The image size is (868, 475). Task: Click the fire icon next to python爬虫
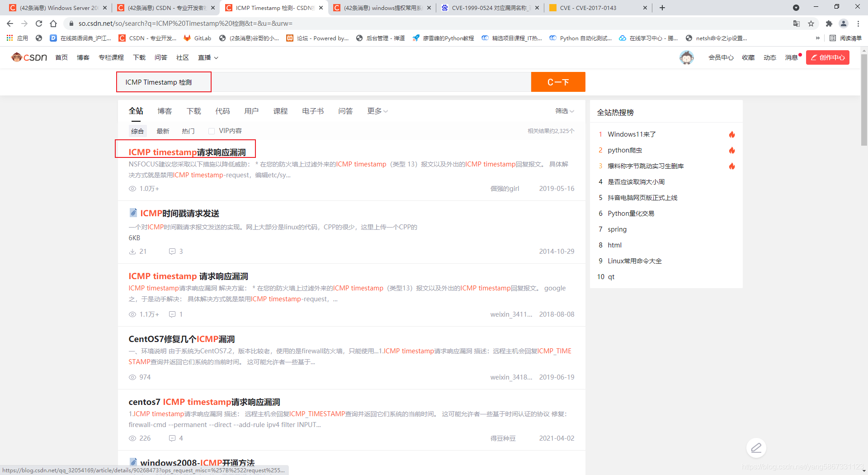tap(732, 150)
